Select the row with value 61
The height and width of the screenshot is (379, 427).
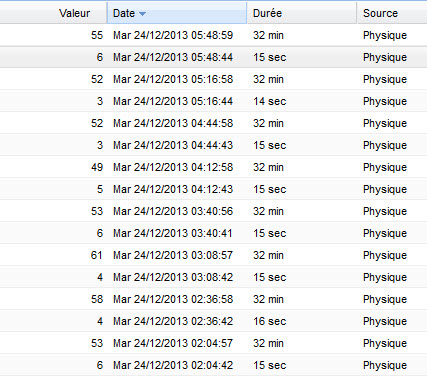coord(213,255)
